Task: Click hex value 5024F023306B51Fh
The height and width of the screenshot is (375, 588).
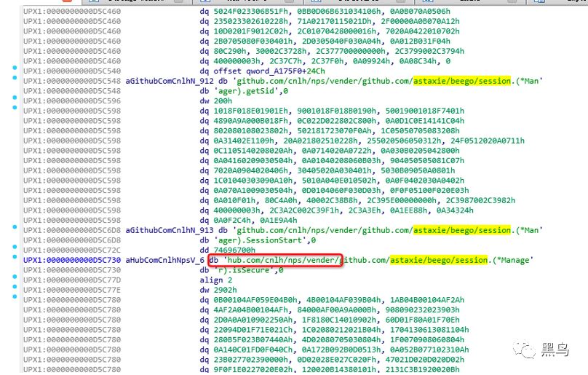Action: (x=250, y=11)
